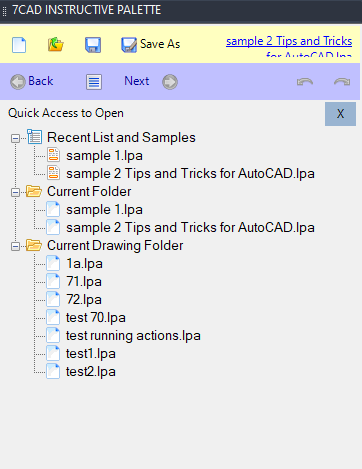Select test running actions.lpa file
The width and height of the screenshot is (362, 469).
133,336
